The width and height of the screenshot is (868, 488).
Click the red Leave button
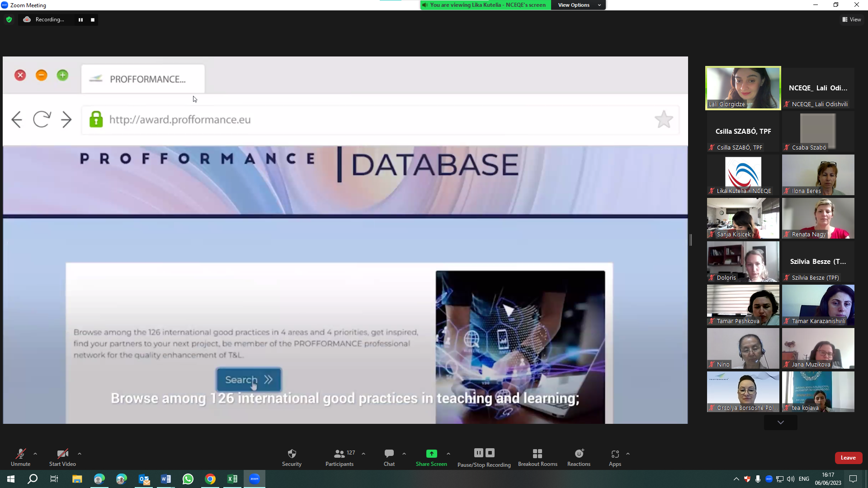(x=848, y=458)
